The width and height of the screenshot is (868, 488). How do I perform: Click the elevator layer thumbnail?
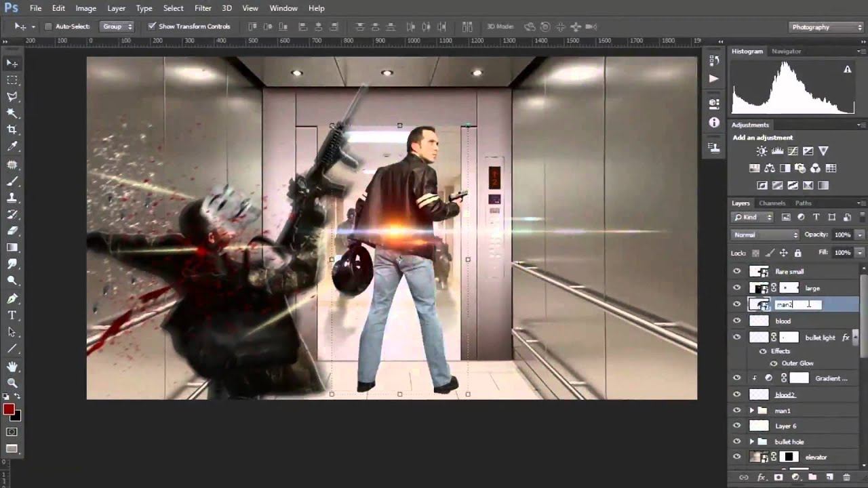pos(758,457)
